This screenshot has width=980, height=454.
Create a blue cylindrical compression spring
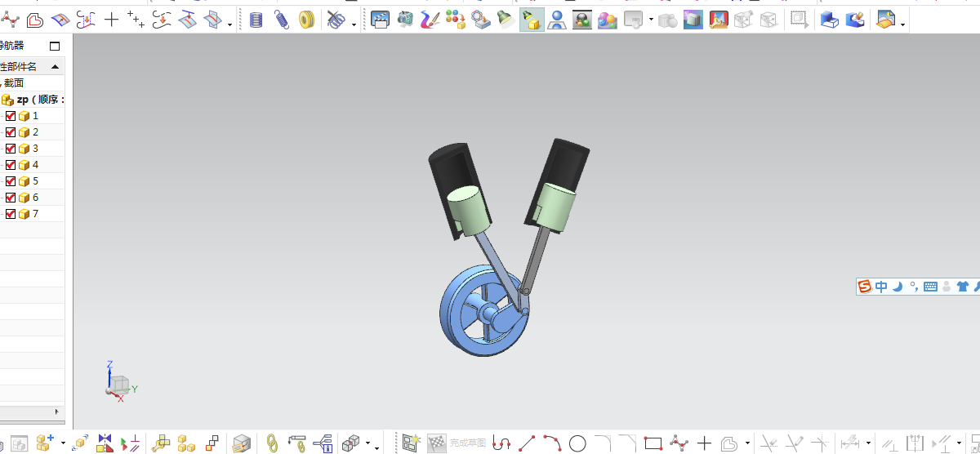[256, 20]
